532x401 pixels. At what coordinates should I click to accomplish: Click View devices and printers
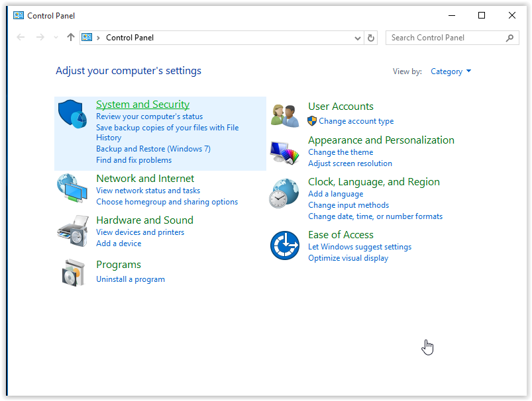(140, 232)
